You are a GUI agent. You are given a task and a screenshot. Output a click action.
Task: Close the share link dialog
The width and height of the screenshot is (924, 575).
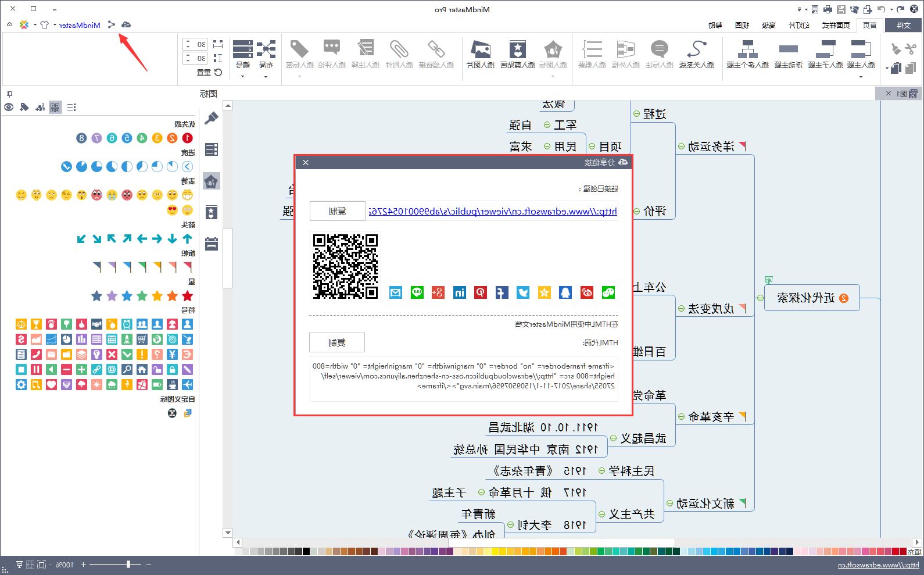tap(306, 162)
